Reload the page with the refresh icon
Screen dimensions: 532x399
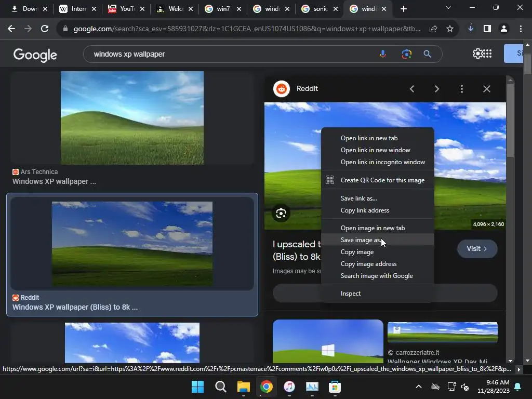click(x=45, y=29)
